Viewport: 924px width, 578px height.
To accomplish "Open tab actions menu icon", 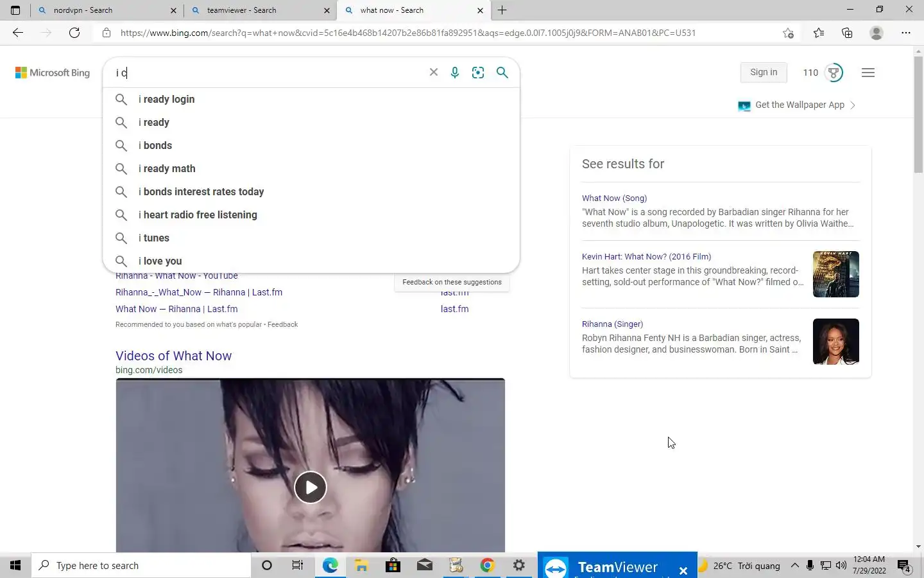I will pos(15,10).
